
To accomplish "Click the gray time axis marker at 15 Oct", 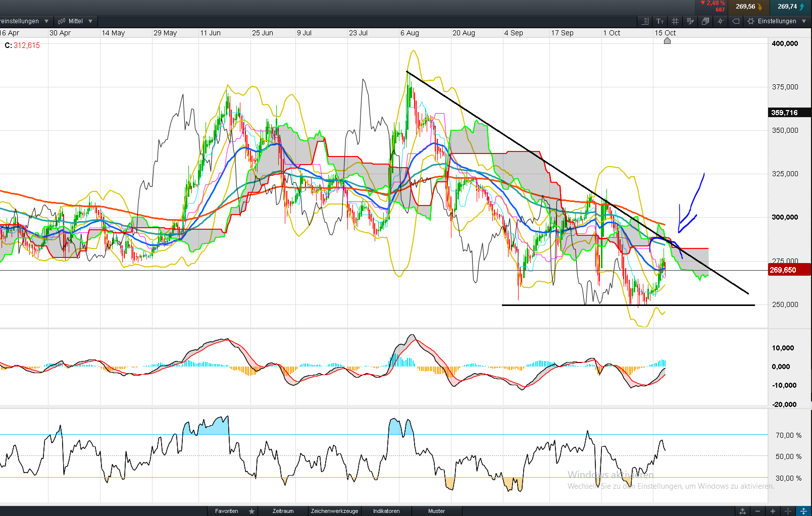I will 667,41.
